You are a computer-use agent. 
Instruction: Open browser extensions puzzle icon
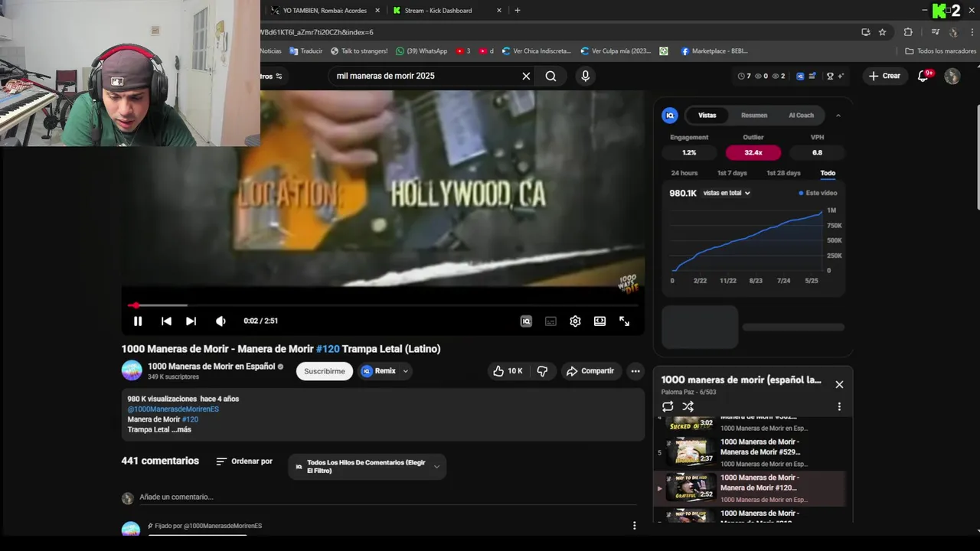(x=908, y=32)
